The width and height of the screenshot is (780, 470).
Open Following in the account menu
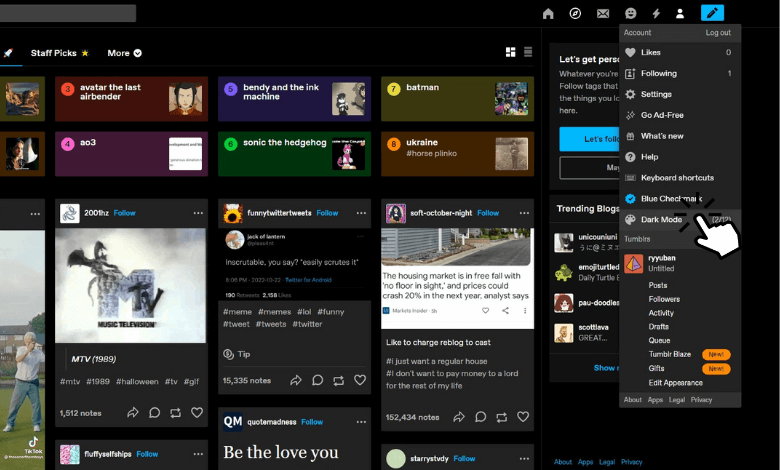[680, 73]
